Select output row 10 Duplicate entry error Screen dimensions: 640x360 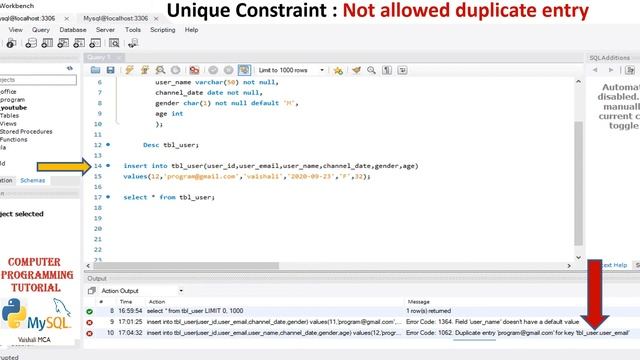point(362,333)
